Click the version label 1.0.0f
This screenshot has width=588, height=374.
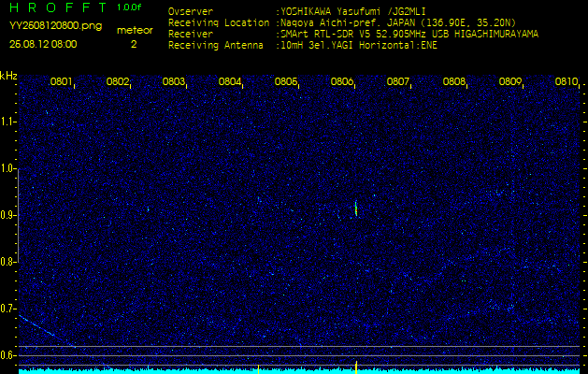[x=129, y=7]
